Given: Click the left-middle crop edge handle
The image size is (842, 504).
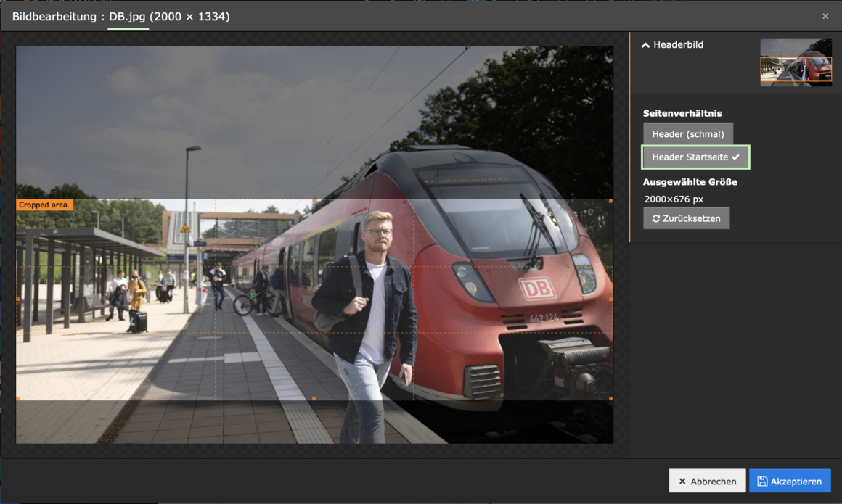Looking at the screenshot, I should tap(17, 299).
